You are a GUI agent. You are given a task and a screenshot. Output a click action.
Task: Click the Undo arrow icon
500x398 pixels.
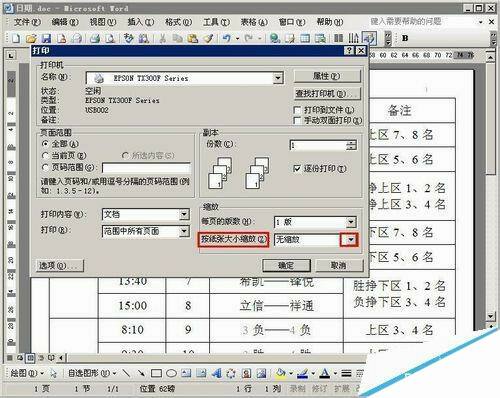[227, 38]
